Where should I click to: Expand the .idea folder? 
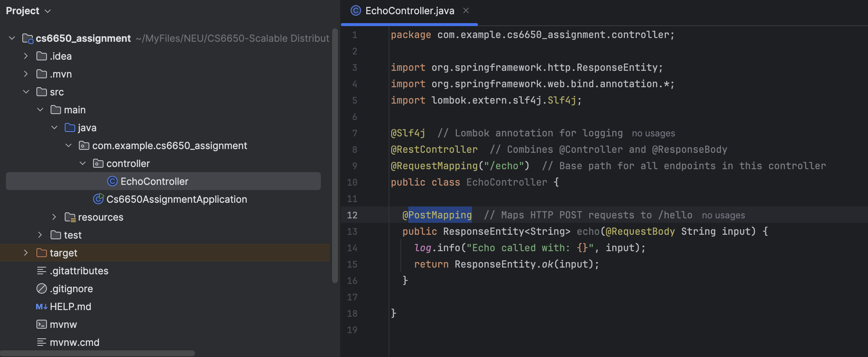pos(26,56)
